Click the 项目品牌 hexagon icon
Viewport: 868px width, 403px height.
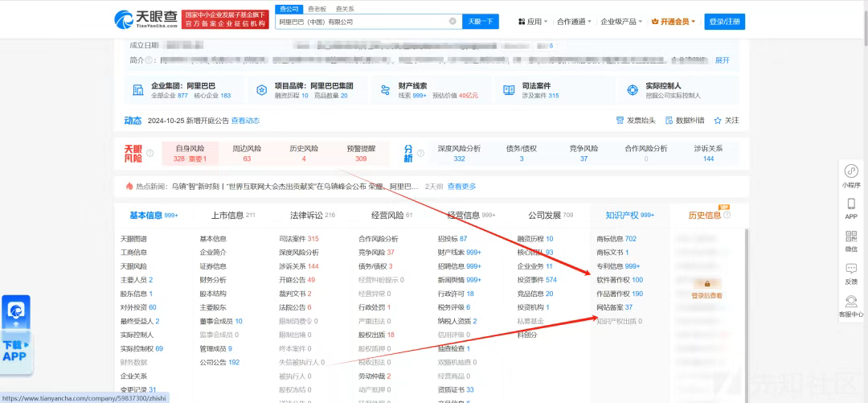coord(261,90)
